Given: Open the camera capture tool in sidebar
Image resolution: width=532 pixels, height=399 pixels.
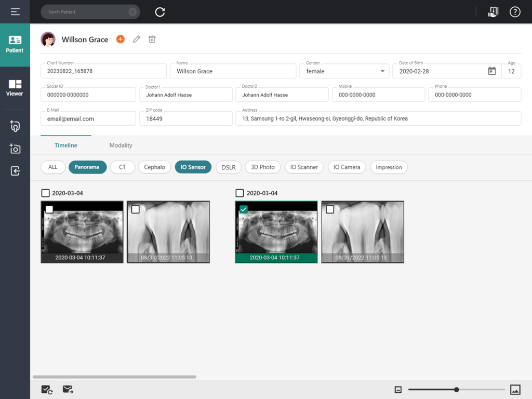Looking at the screenshot, I should 15,149.
